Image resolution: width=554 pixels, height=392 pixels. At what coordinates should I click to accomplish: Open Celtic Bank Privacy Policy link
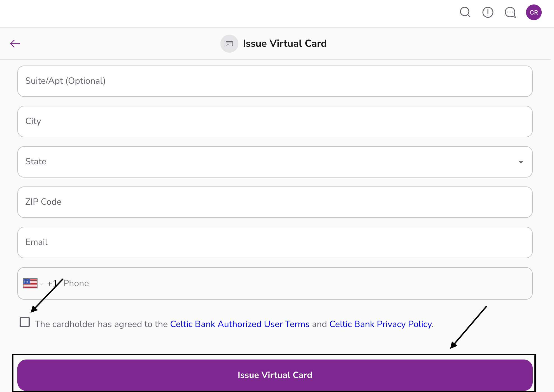point(381,324)
